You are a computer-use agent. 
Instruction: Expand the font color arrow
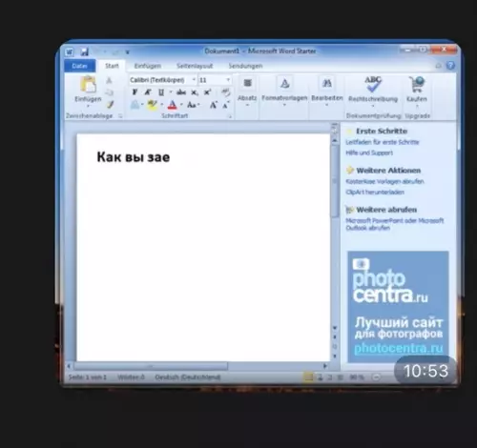181,105
